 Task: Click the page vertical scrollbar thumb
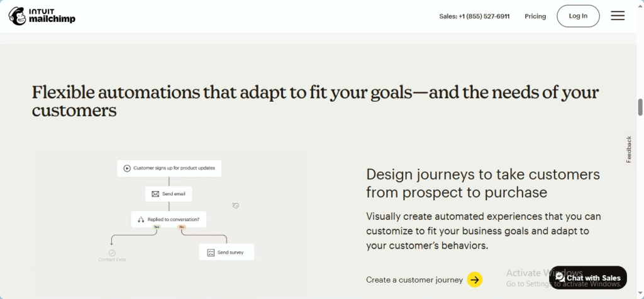coord(640,107)
